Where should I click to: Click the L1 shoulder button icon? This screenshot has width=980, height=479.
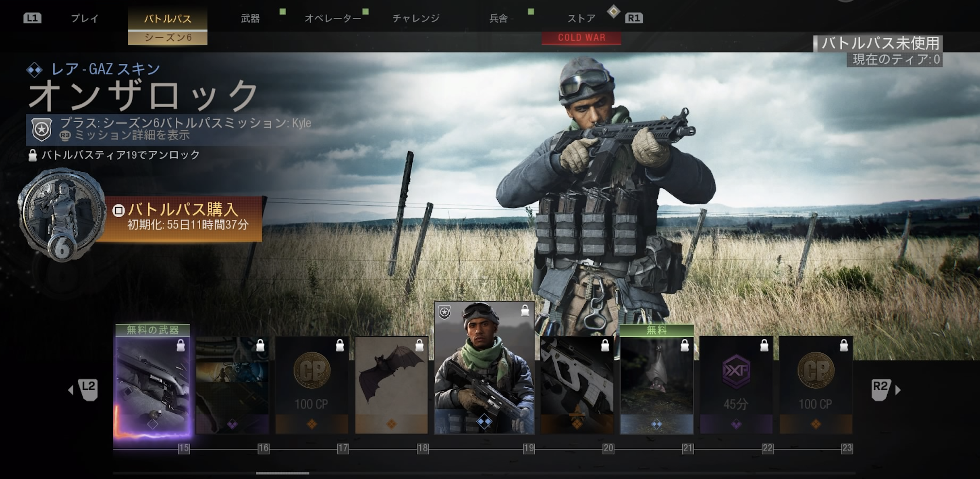(x=32, y=18)
